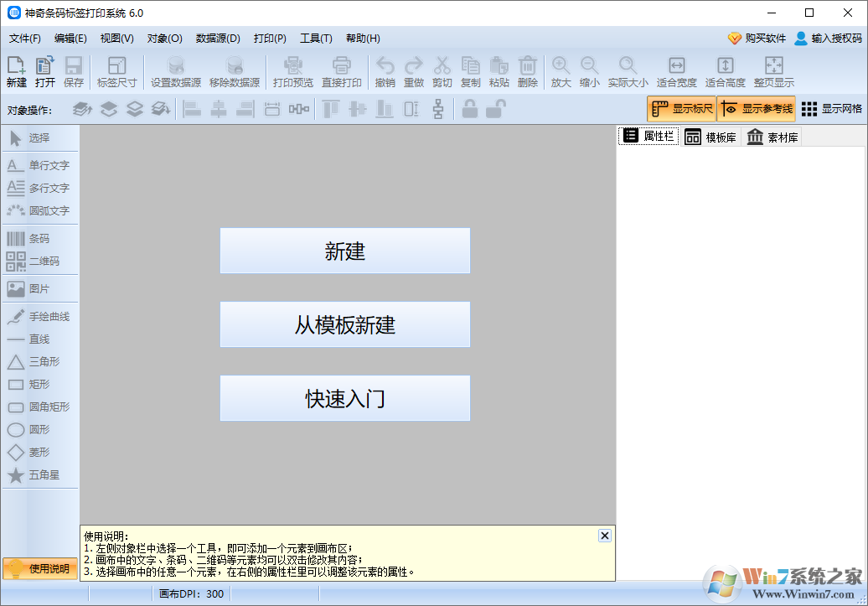Image resolution: width=868 pixels, height=606 pixels.
Task: Open 快速入门 quick start
Action: click(344, 397)
